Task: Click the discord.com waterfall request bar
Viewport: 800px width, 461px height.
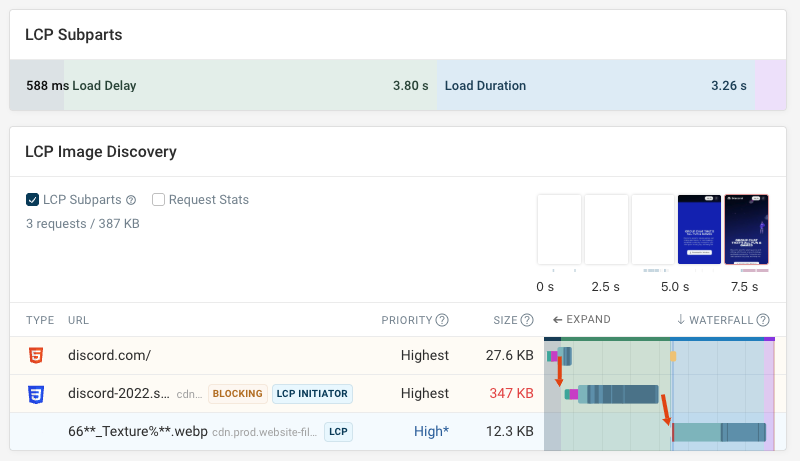Action: pos(559,356)
